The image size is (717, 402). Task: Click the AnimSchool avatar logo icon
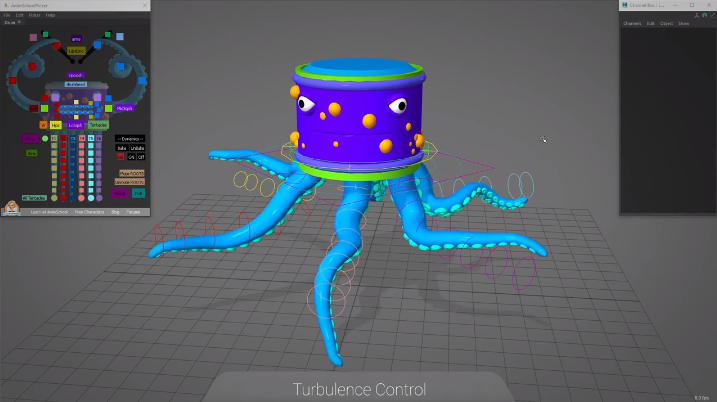click(12, 208)
